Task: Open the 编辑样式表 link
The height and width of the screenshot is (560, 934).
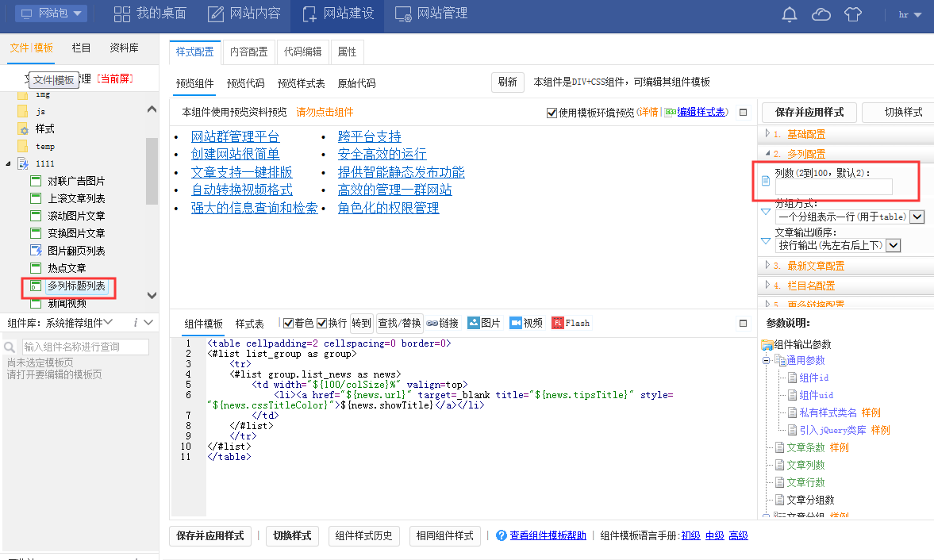Action: pyautogui.click(x=701, y=112)
